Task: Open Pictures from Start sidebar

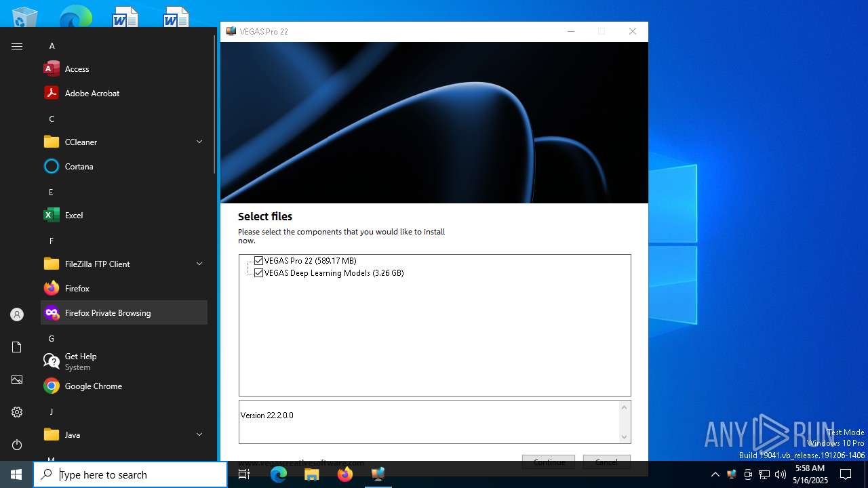Action: click(17, 380)
